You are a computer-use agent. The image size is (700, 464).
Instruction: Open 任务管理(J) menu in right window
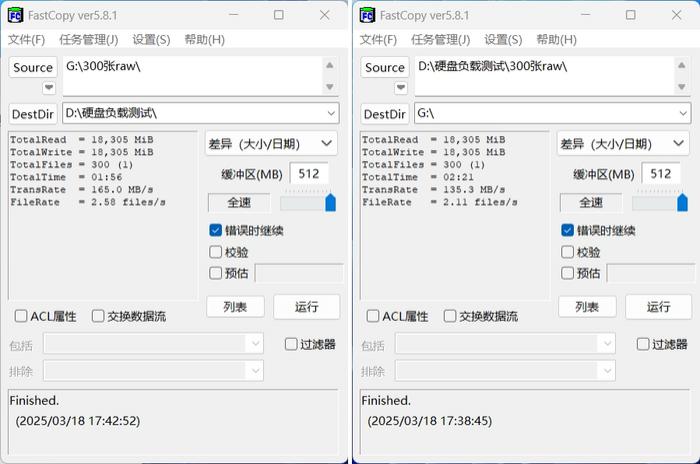tap(440, 40)
